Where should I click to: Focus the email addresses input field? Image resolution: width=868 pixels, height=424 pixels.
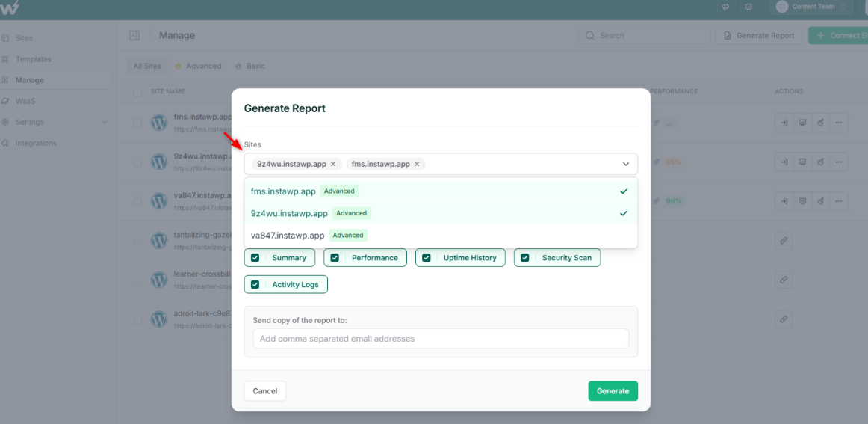click(x=441, y=339)
